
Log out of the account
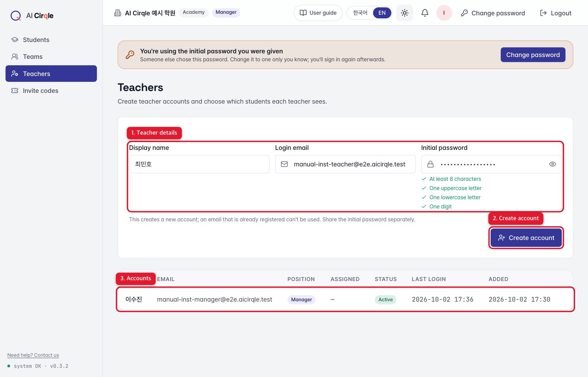tap(556, 13)
